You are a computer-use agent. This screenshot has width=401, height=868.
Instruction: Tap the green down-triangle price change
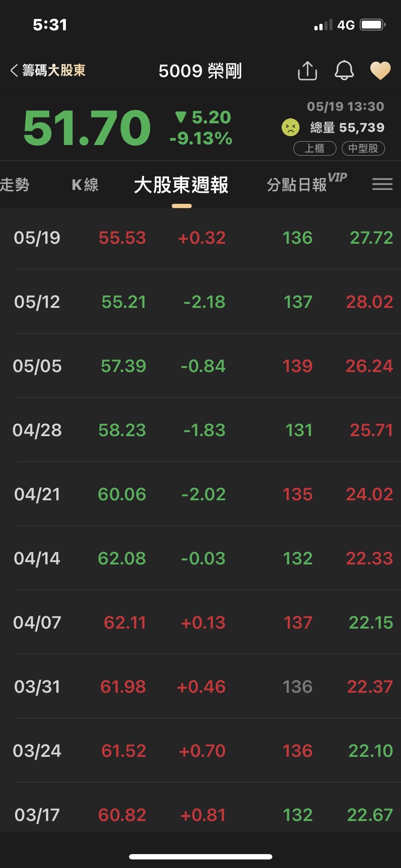202,117
